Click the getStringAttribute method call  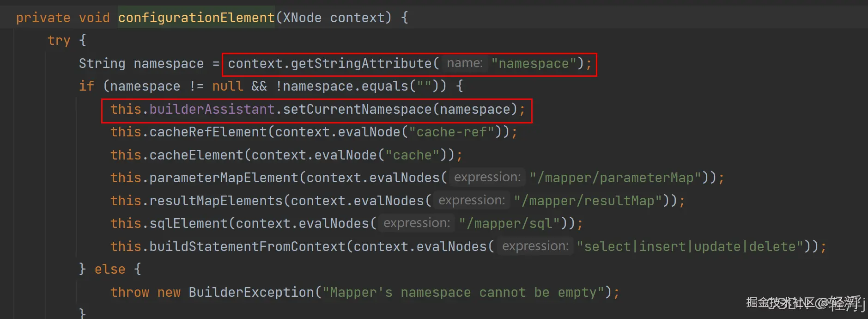[361, 63]
